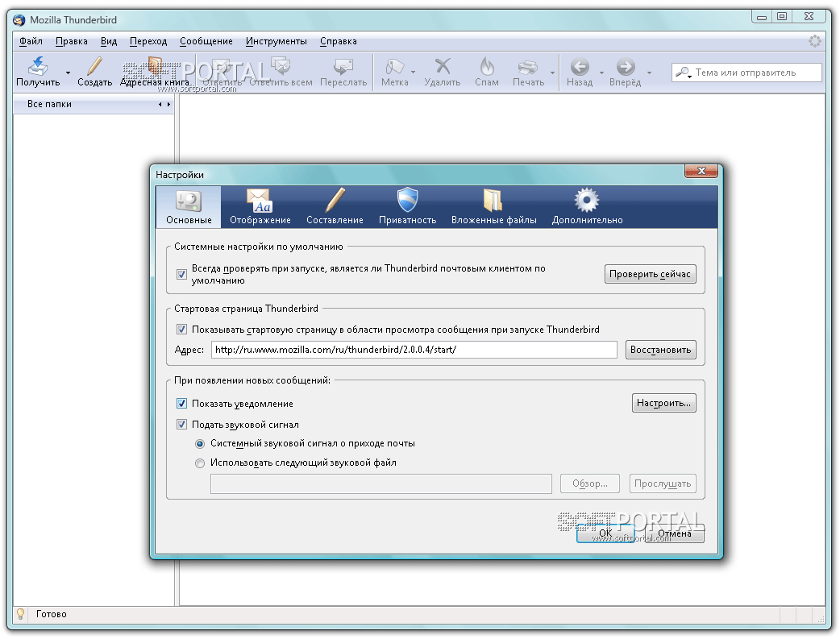
Task: Open the Составление settings pane icon
Action: point(335,201)
